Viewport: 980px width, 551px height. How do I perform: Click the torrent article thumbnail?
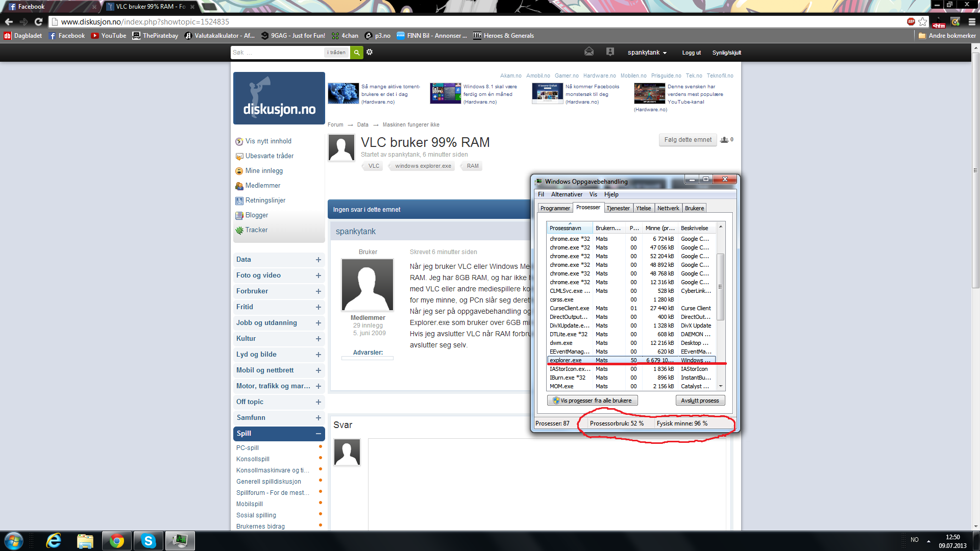coord(344,93)
